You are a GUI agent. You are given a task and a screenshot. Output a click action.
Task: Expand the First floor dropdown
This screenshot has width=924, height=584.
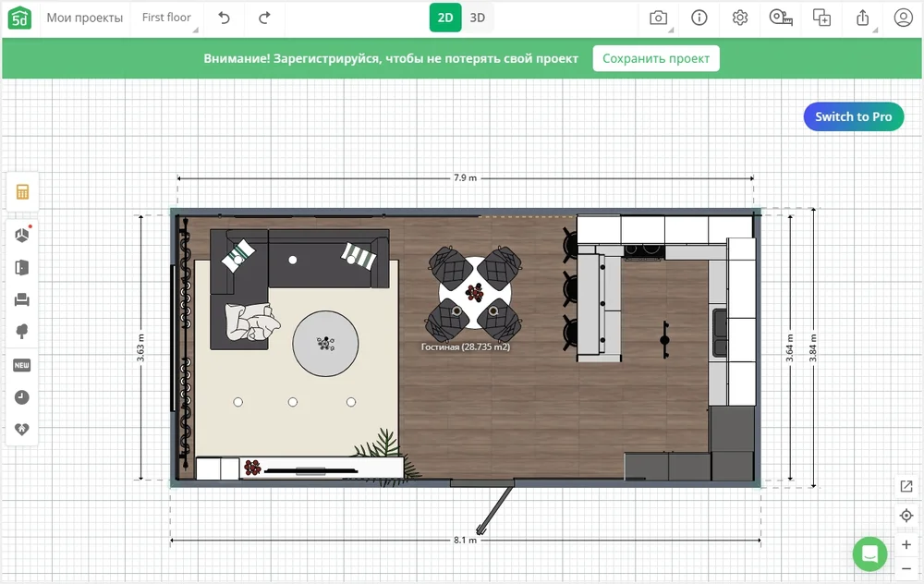166,18
